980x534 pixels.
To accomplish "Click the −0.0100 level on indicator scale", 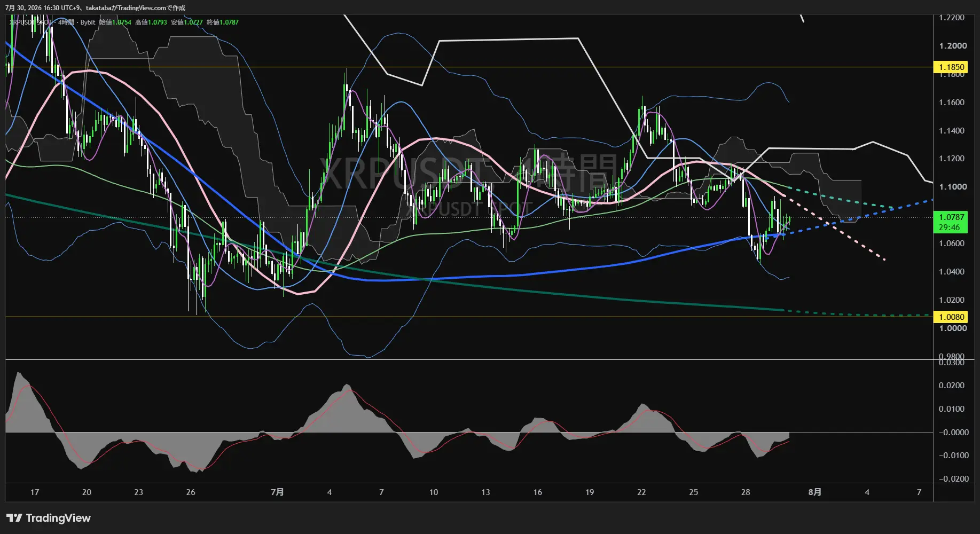I will coord(953,456).
